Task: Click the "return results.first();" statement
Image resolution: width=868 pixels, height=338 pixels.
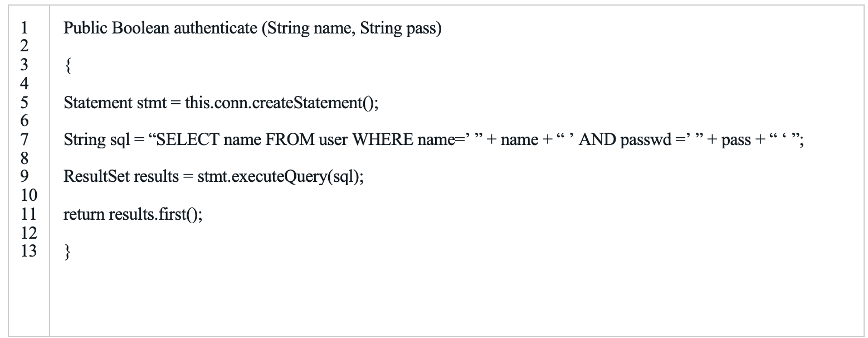Action: click(133, 214)
